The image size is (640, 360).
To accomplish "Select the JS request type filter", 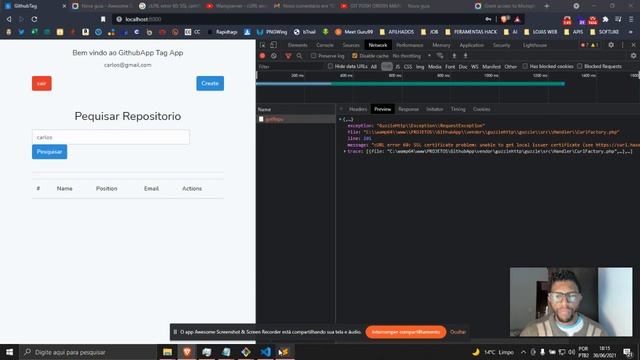I will tap(398, 67).
